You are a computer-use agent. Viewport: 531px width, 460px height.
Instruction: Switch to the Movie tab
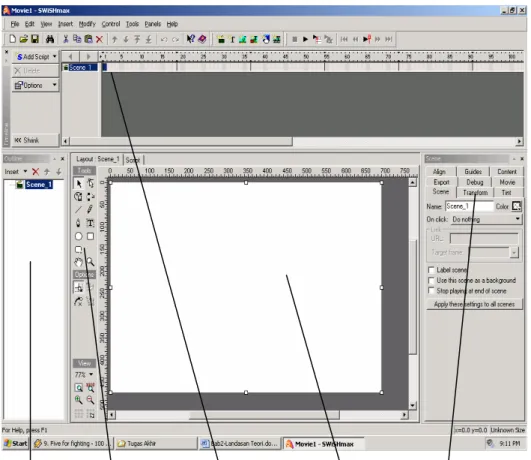pyautogui.click(x=507, y=182)
